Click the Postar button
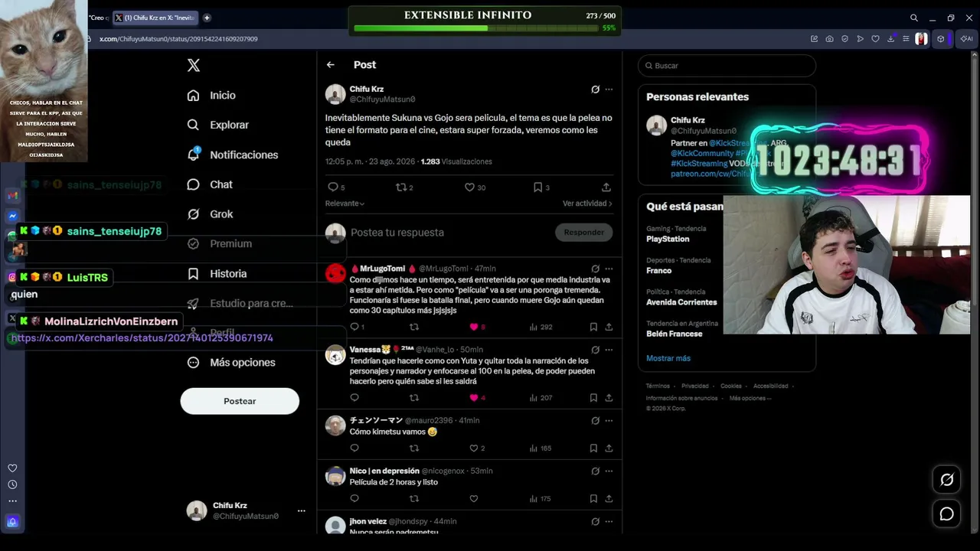 [240, 401]
